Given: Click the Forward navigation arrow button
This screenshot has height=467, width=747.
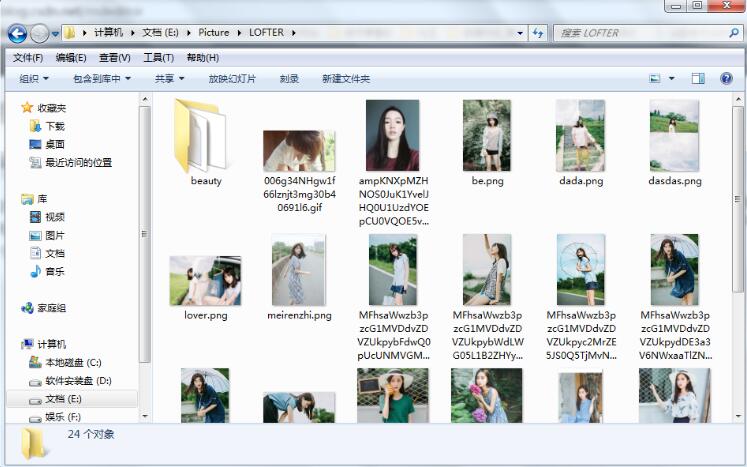Looking at the screenshot, I should (40, 33).
